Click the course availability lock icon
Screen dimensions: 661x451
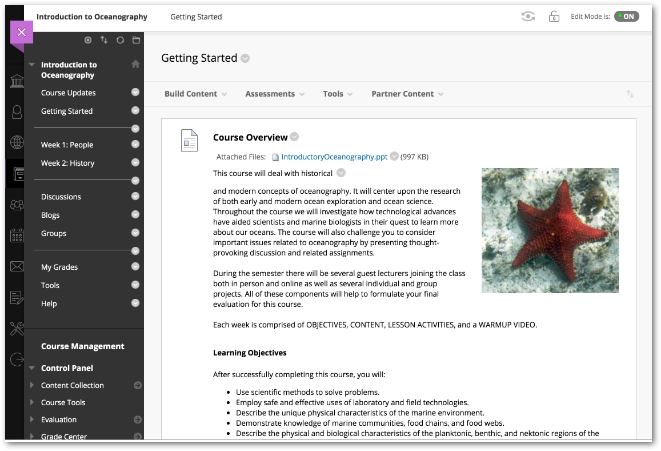tap(554, 16)
